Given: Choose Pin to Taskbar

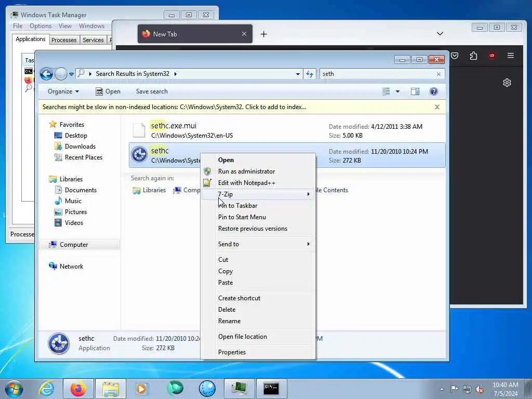Looking at the screenshot, I should [x=258, y=206].
